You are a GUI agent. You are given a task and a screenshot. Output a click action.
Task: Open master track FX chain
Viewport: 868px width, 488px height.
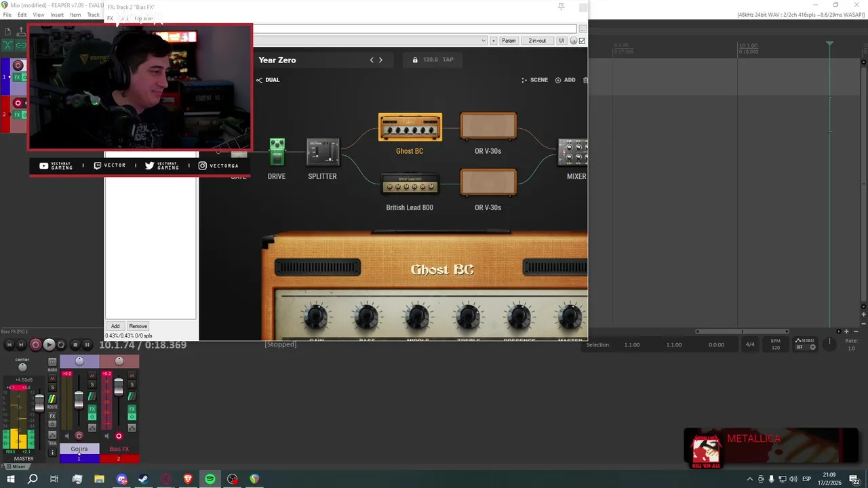(52, 416)
